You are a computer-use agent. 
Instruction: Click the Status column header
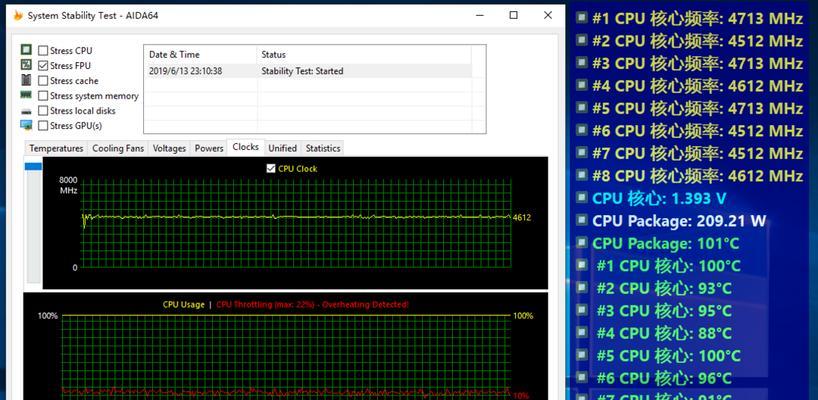pos(364,54)
